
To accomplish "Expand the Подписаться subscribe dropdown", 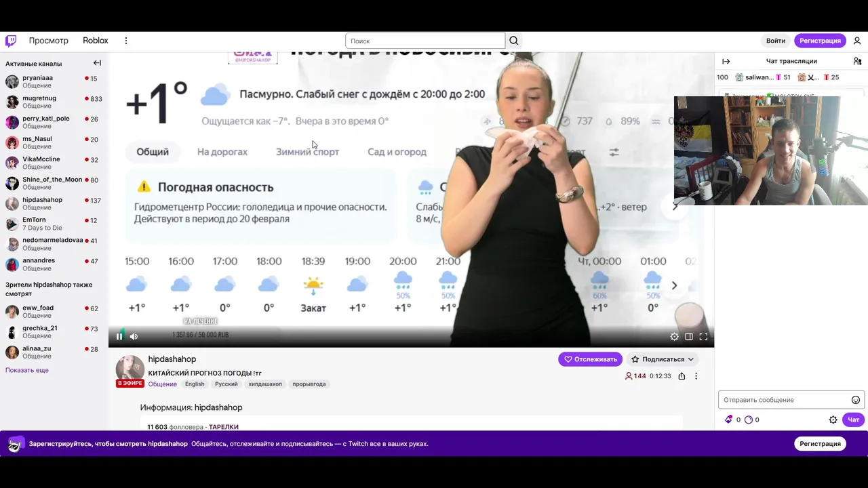I will click(x=663, y=359).
